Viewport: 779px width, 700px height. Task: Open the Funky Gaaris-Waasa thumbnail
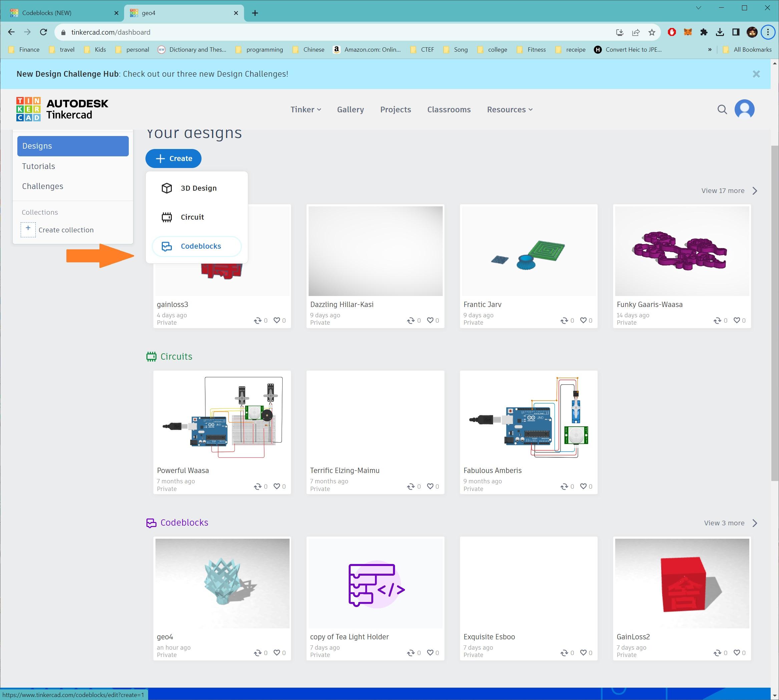click(x=682, y=251)
